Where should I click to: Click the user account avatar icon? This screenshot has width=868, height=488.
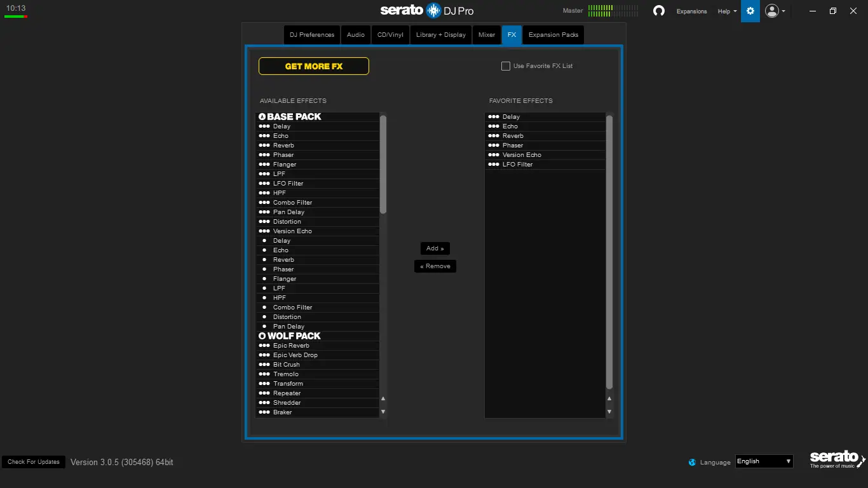(x=773, y=11)
